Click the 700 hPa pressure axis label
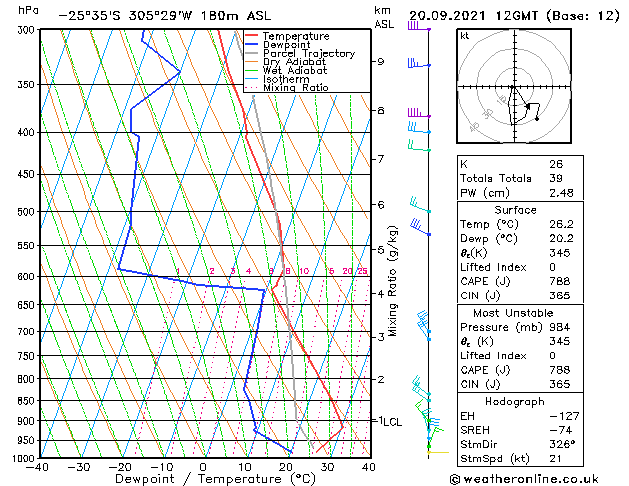Image resolution: width=629 pixels, height=486 pixels. (26, 332)
